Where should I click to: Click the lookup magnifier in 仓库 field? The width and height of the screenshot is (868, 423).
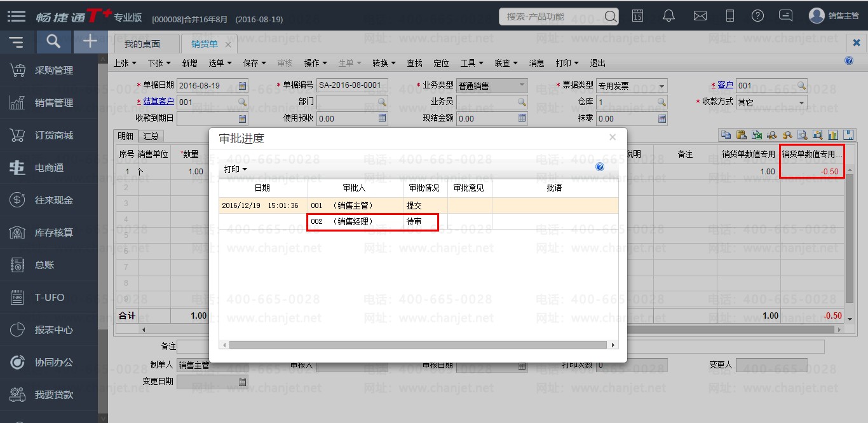tap(661, 102)
